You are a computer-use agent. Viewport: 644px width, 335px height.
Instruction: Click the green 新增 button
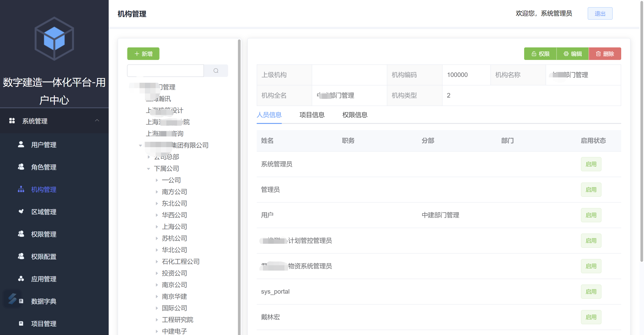143,54
